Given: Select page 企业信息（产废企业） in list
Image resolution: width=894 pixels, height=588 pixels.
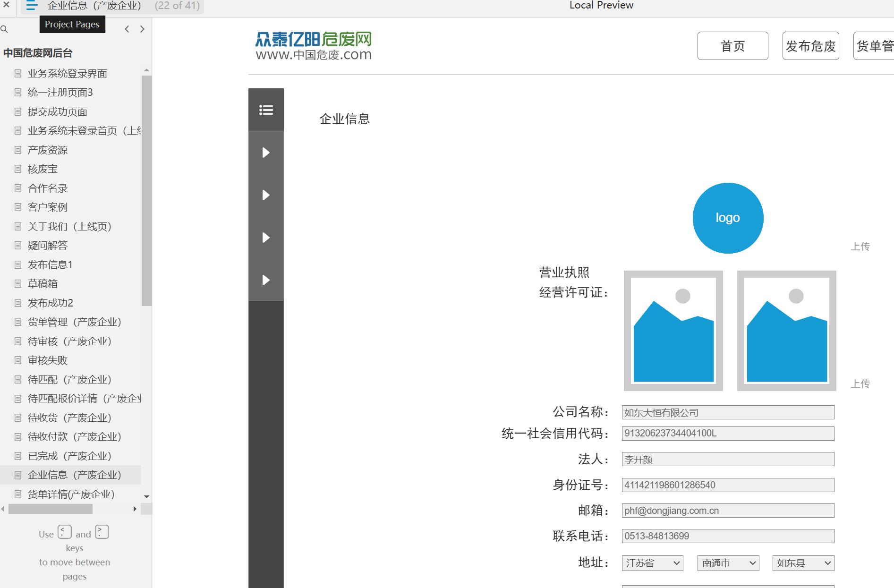Looking at the screenshot, I should point(70,475).
